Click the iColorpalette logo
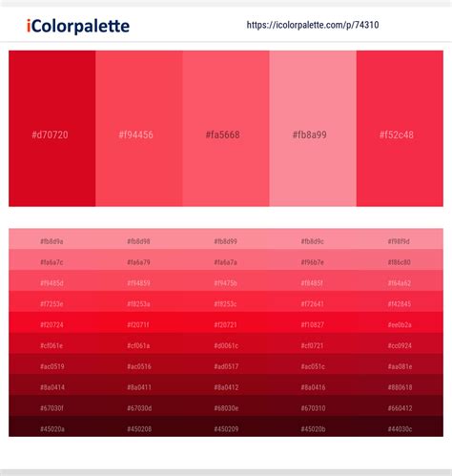The image size is (452, 476). [78, 26]
